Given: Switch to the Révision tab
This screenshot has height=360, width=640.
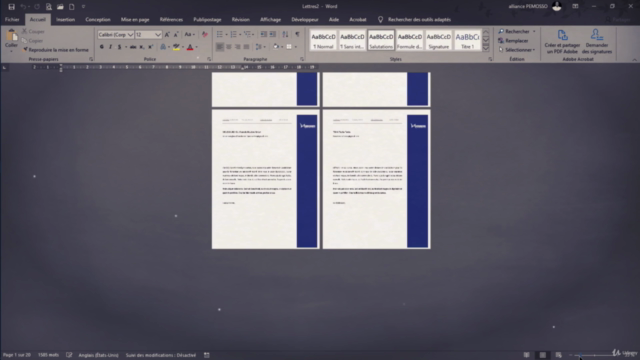Looking at the screenshot, I should pos(240,20).
